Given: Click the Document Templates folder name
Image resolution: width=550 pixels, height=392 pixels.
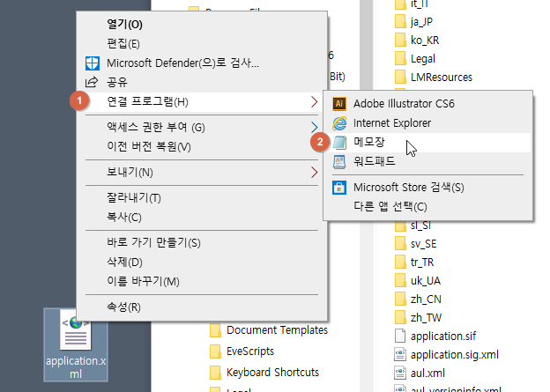Looking at the screenshot, I should [277, 330].
